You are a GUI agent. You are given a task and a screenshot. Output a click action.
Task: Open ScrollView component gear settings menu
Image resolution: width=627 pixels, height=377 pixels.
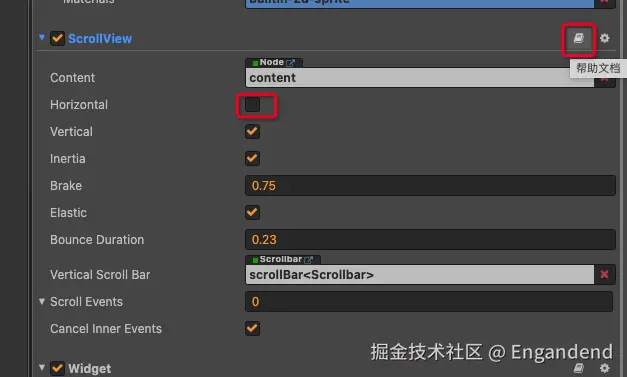pos(605,38)
